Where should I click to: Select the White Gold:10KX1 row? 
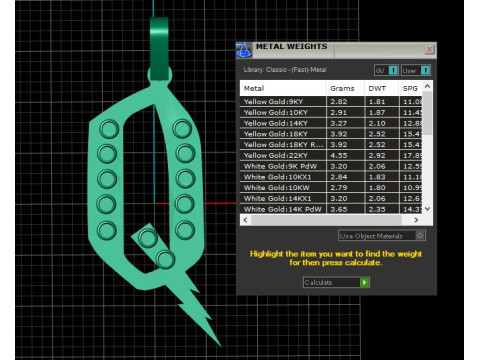331,177
